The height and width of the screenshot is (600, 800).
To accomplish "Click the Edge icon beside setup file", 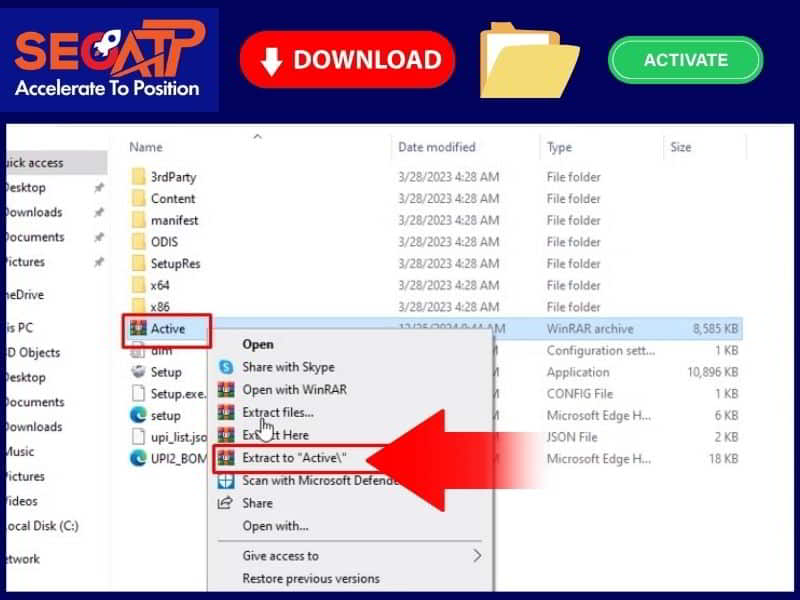I will [x=139, y=415].
